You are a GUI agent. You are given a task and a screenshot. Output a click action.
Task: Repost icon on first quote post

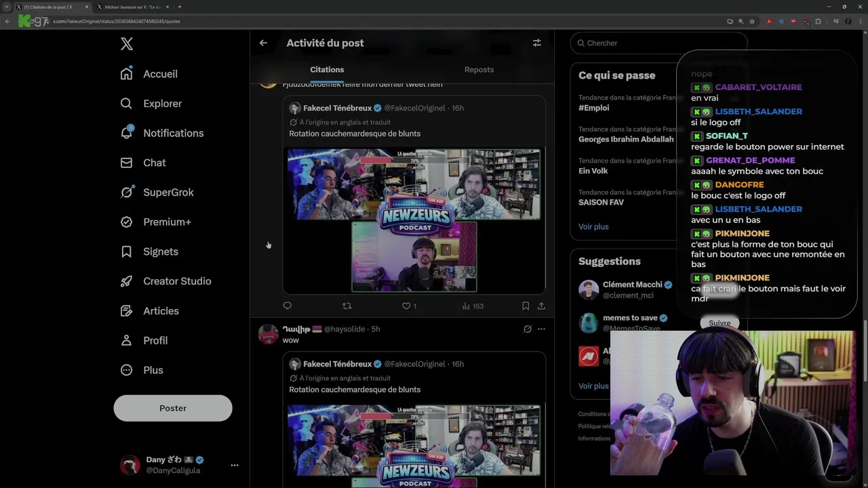click(347, 306)
